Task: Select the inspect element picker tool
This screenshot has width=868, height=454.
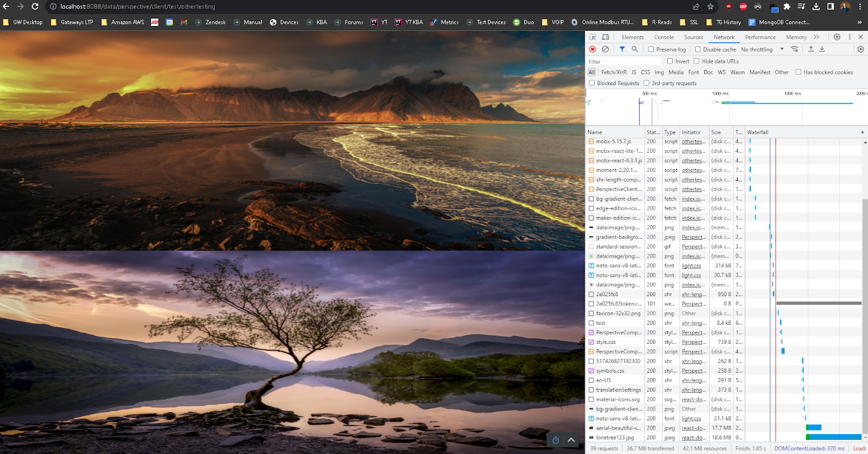Action: coord(592,37)
